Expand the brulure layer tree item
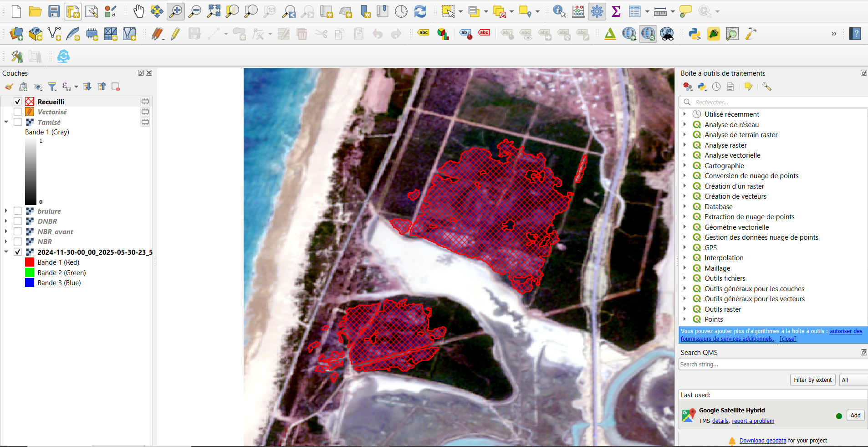The image size is (868, 447). point(6,211)
